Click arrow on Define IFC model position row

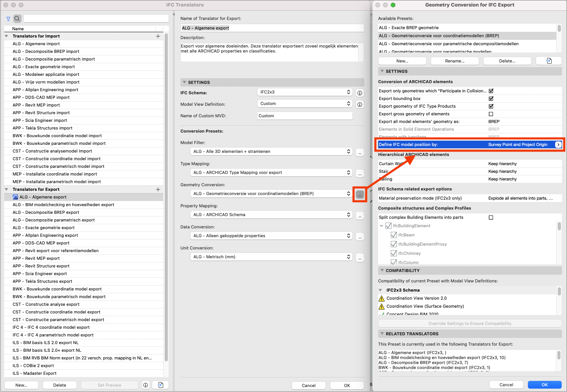tap(558, 144)
